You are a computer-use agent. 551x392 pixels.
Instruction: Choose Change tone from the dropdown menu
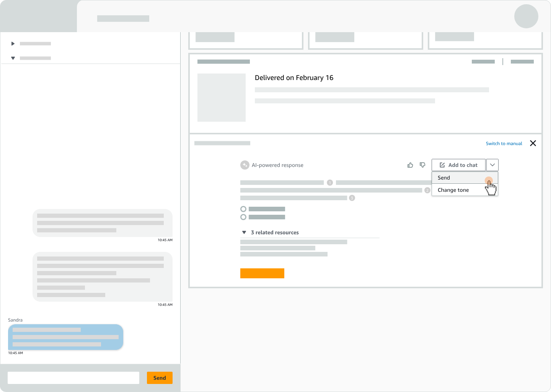(453, 190)
